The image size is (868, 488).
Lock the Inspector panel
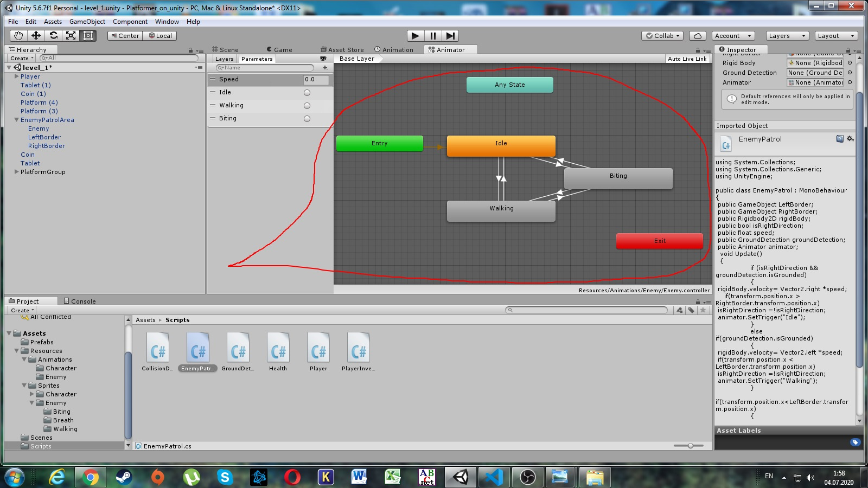848,50
